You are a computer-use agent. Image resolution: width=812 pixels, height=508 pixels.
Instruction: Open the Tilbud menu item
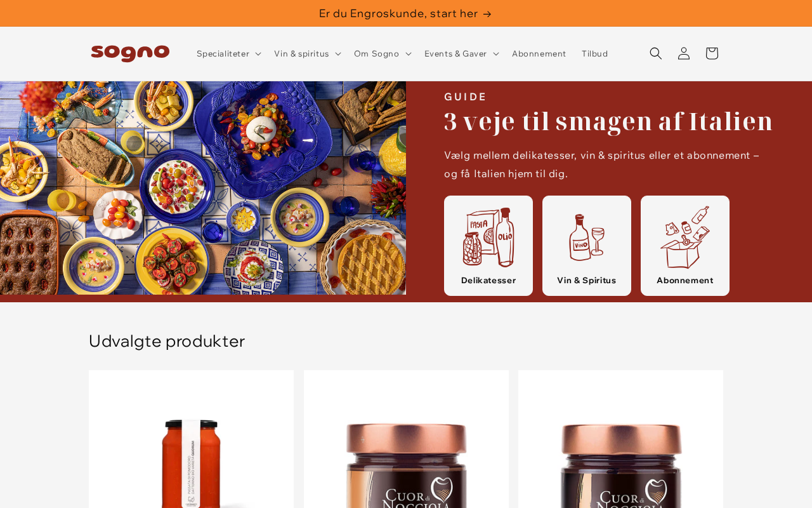click(x=594, y=53)
